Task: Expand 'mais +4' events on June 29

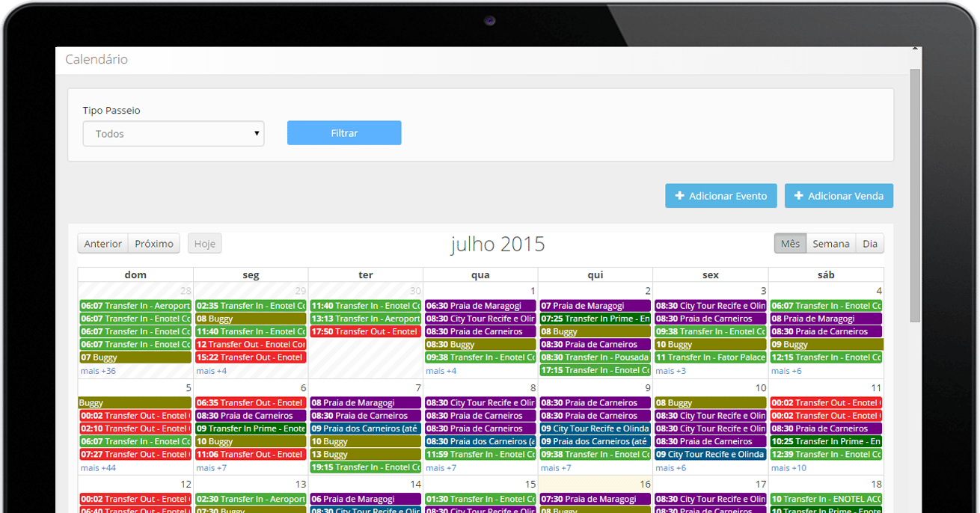Action: click(x=212, y=371)
